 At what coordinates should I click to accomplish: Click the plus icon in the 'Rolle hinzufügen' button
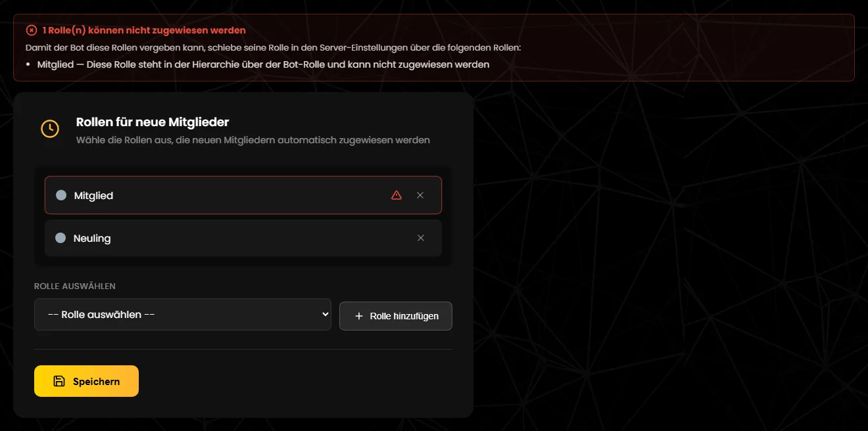click(359, 316)
